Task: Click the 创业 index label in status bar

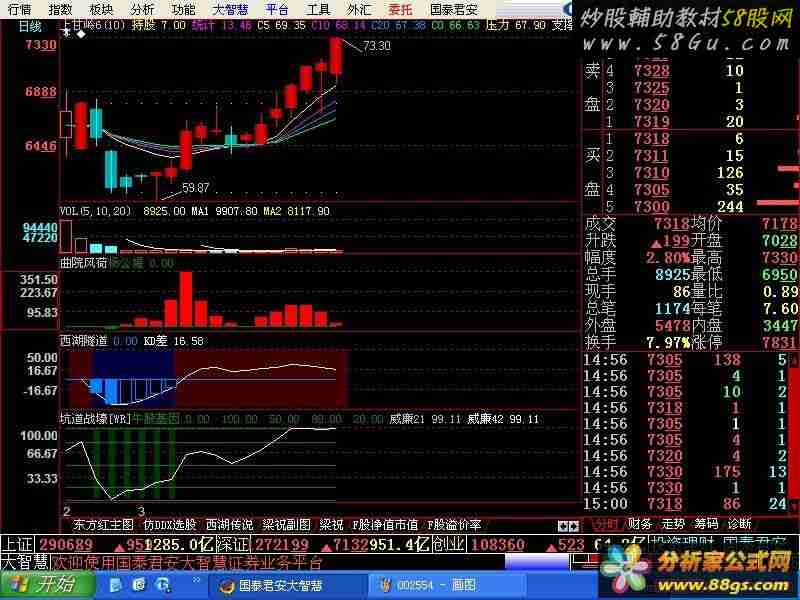Action: 448,544
